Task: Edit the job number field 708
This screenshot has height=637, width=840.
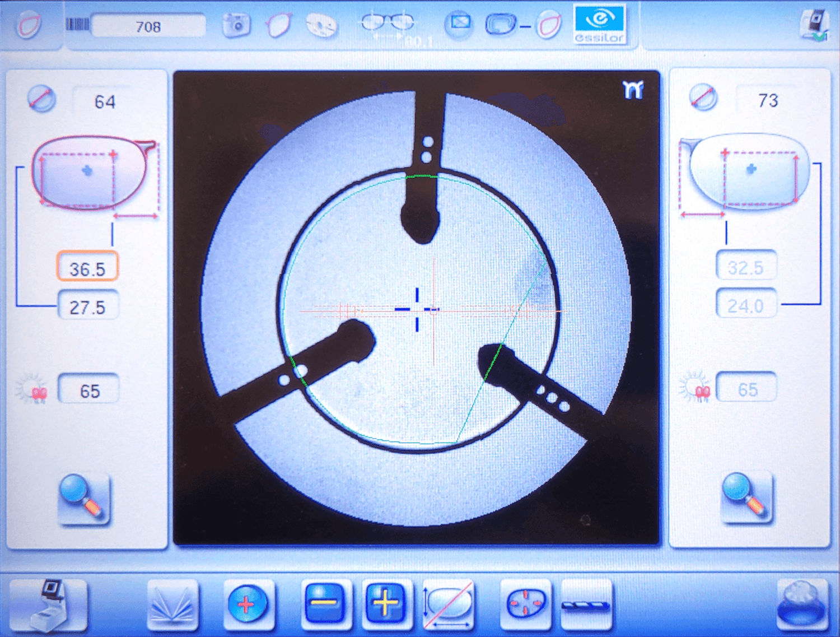Action: click(x=148, y=26)
